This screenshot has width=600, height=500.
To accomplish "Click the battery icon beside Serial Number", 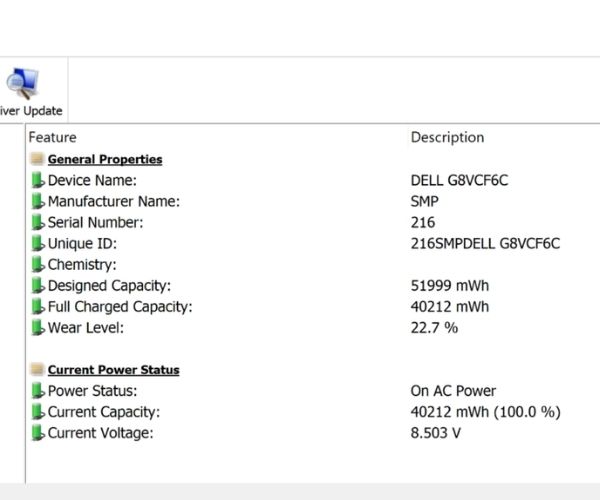I will 38,223.
